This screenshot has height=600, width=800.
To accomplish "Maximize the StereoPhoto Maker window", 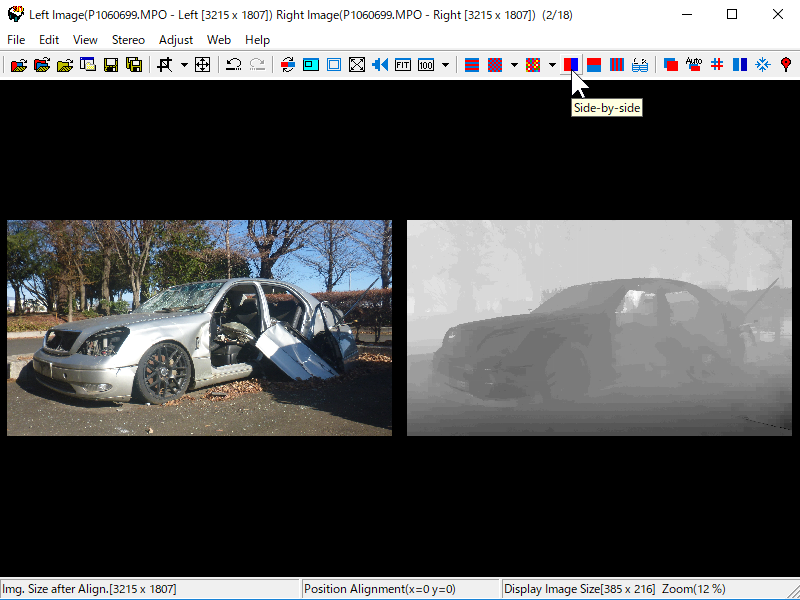I will pos(732,14).
